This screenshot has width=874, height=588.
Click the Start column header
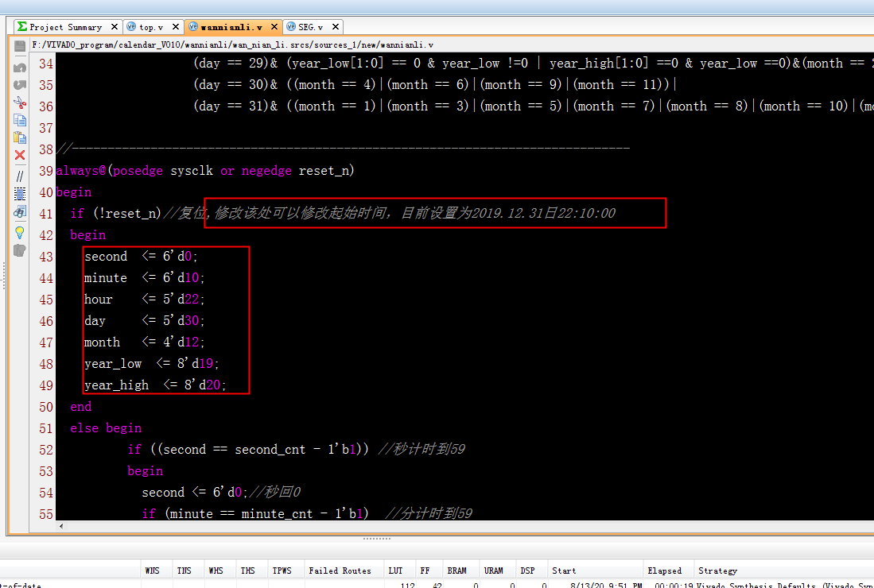point(564,571)
